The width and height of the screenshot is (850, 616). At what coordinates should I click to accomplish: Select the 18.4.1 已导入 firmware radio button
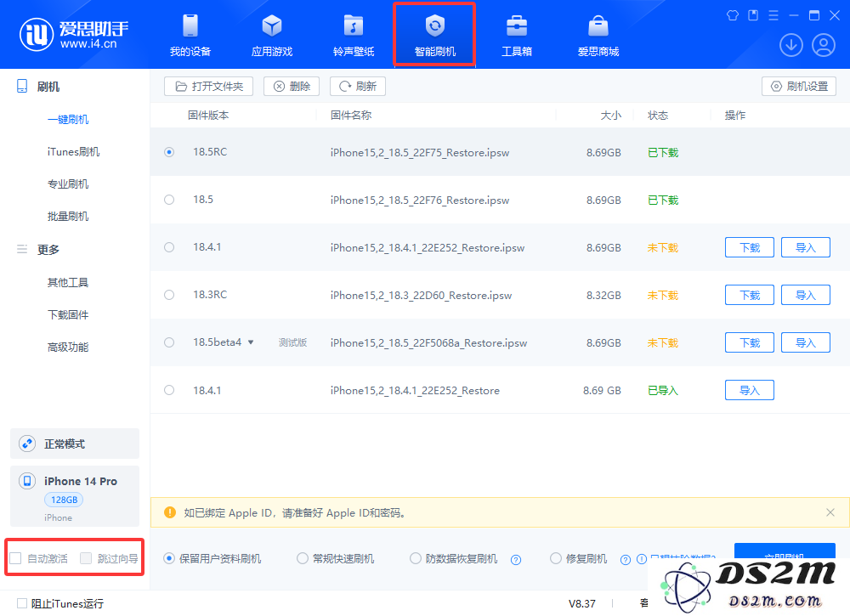(169, 390)
